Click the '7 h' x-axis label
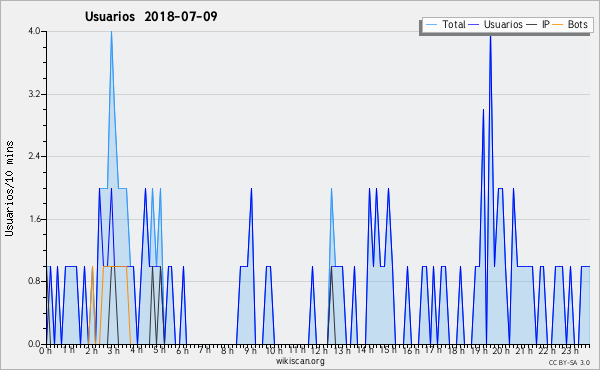The height and width of the screenshot is (370, 600). (x=205, y=350)
